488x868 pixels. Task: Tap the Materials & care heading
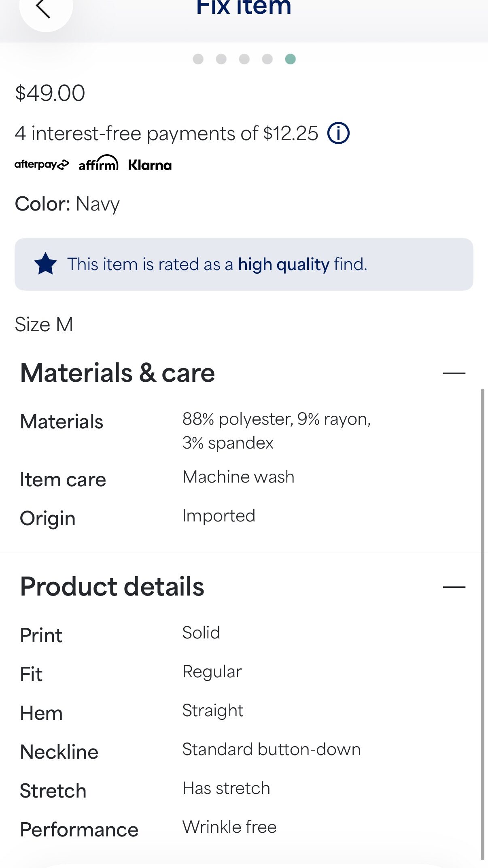tap(117, 372)
